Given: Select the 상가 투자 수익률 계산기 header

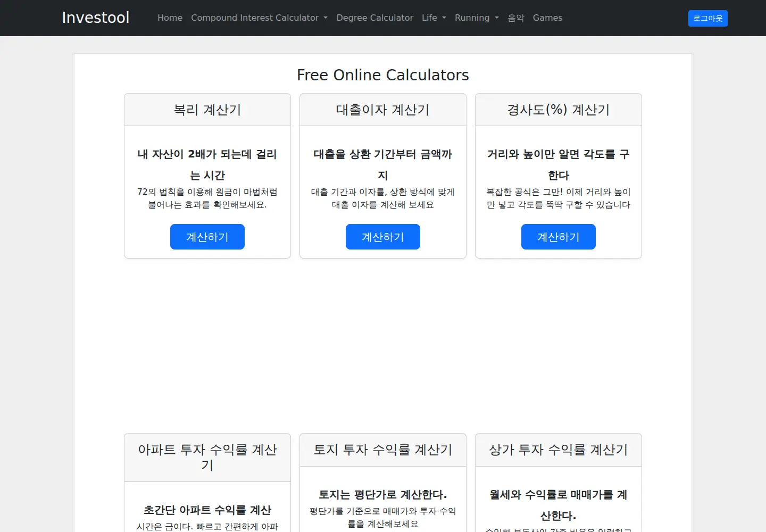Looking at the screenshot, I should click(x=559, y=450).
